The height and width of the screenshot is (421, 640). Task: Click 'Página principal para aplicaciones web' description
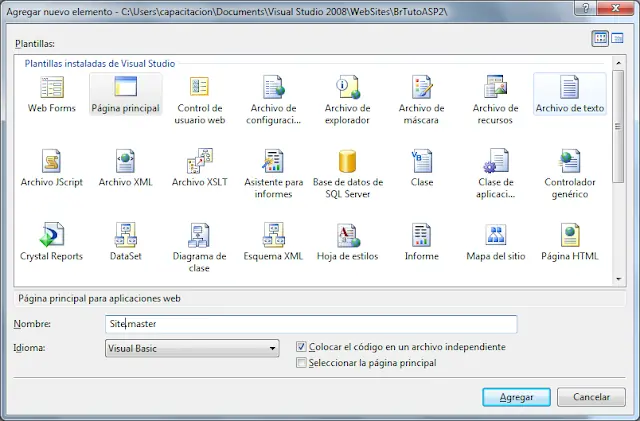(99, 298)
